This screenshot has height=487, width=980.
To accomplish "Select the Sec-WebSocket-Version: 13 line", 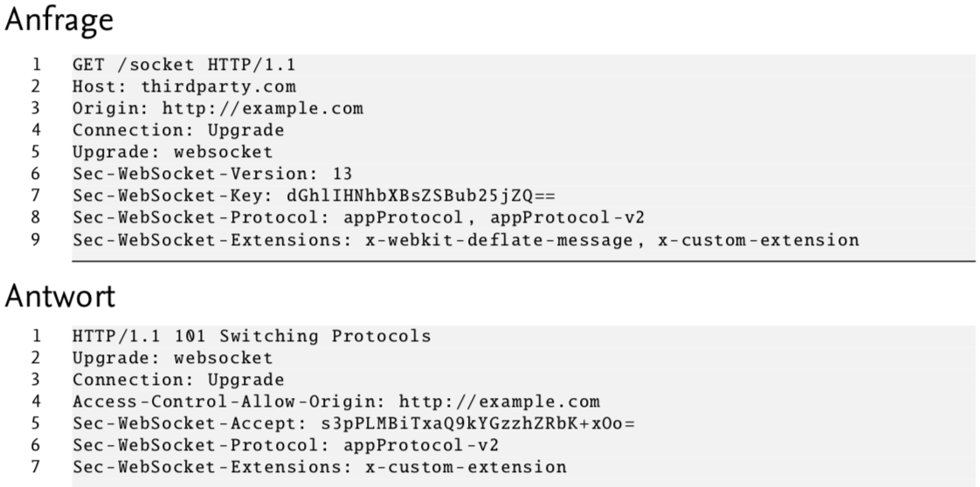I will (212, 174).
